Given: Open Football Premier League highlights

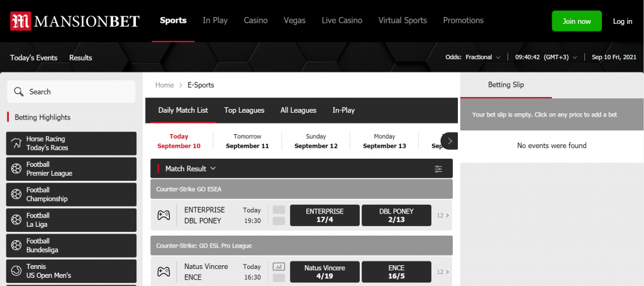Looking at the screenshot, I should point(71,169).
